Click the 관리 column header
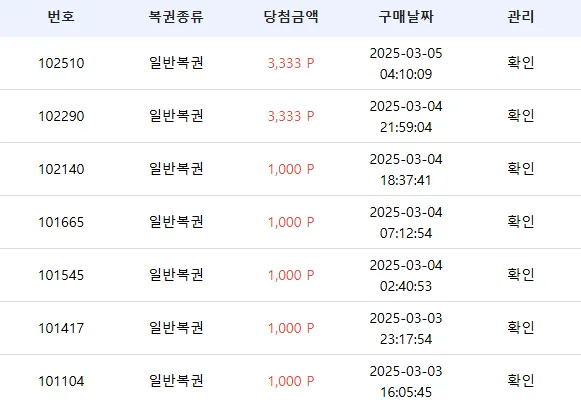Image resolution: width=581 pixels, height=405 pixels. click(x=521, y=17)
